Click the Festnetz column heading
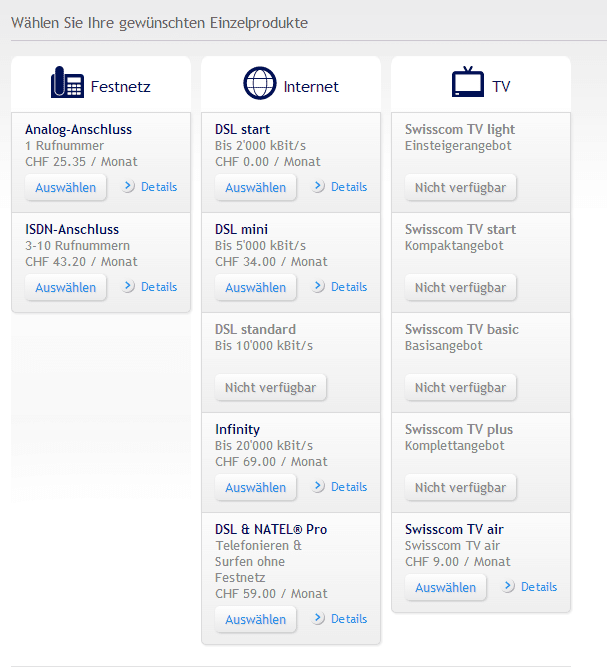The width and height of the screenshot is (607, 669). click(x=121, y=87)
